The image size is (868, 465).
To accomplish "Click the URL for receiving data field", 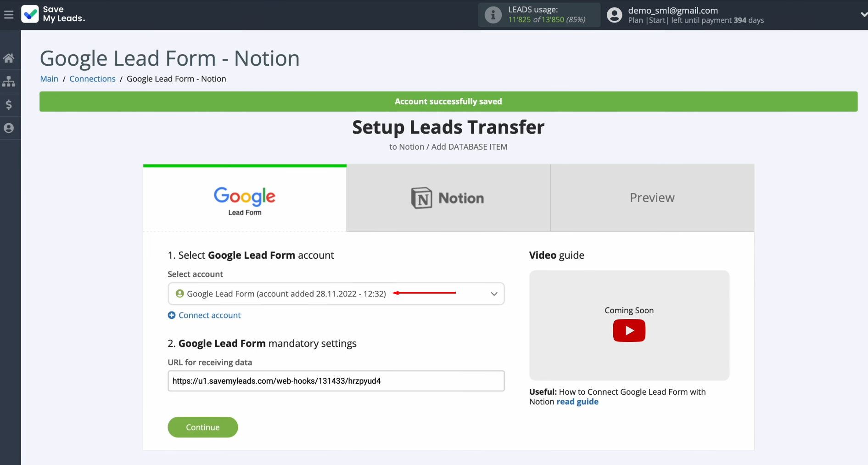I will click(336, 381).
